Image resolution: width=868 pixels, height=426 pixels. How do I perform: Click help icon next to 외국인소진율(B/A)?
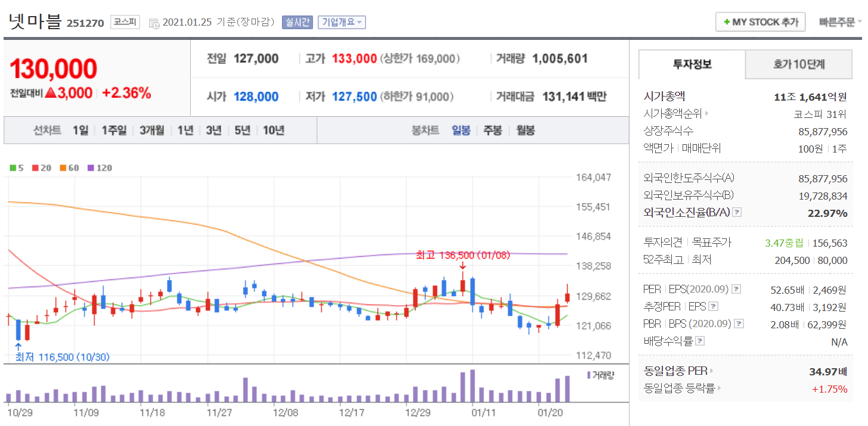pyautogui.click(x=737, y=213)
